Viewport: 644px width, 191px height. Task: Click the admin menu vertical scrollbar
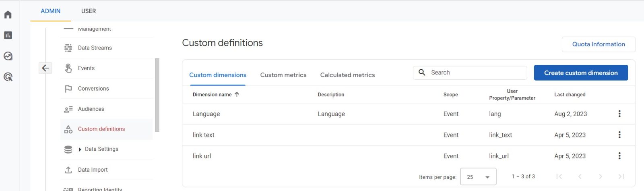click(157, 95)
